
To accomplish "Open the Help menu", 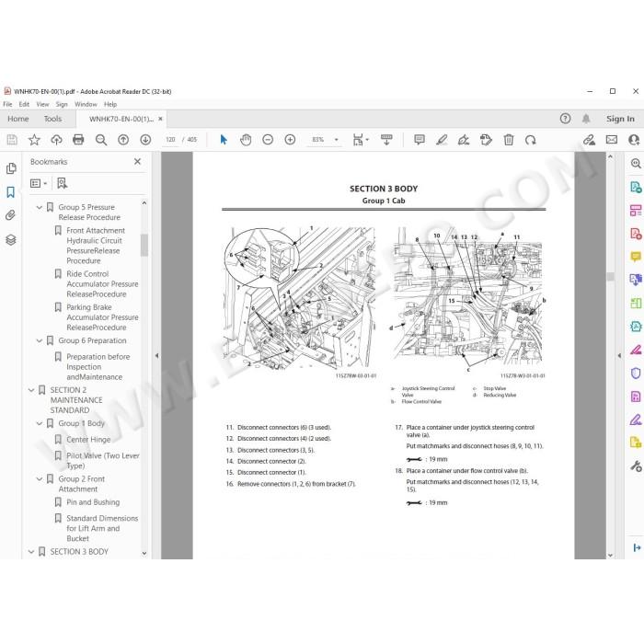I will (x=110, y=104).
